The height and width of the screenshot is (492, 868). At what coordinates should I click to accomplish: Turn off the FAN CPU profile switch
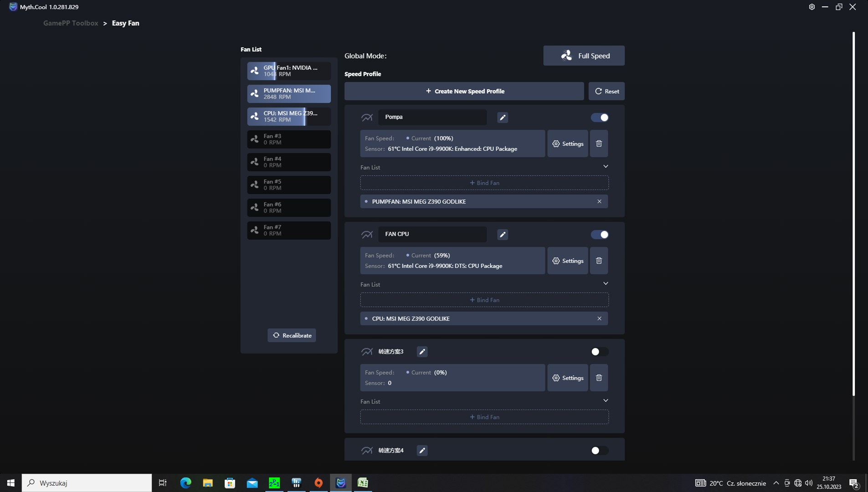(x=599, y=235)
